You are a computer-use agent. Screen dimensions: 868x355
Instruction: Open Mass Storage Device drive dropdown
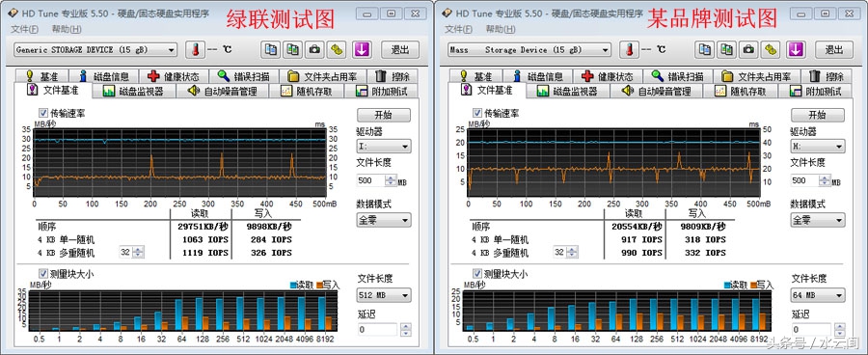[529, 50]
